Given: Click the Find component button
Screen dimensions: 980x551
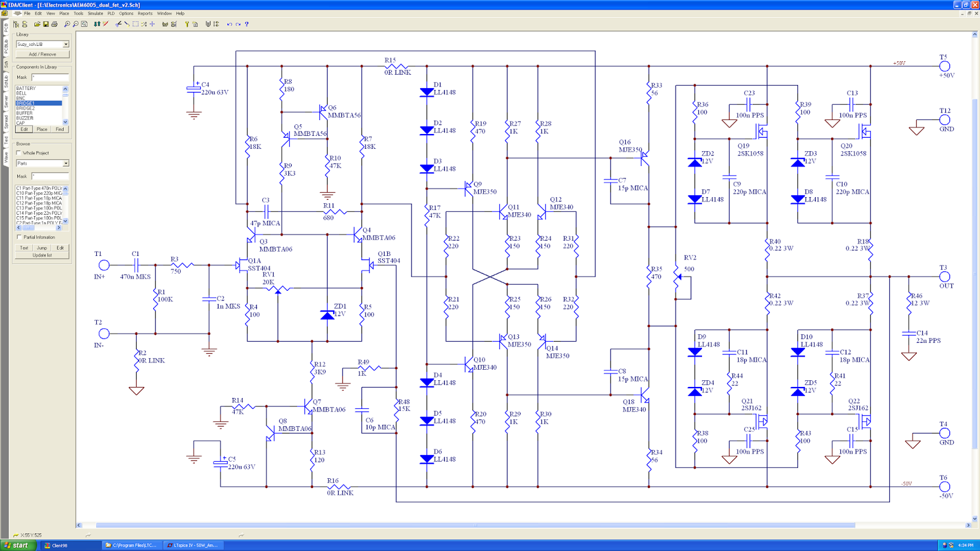Looking at the screenshot, I should (59, 129).
